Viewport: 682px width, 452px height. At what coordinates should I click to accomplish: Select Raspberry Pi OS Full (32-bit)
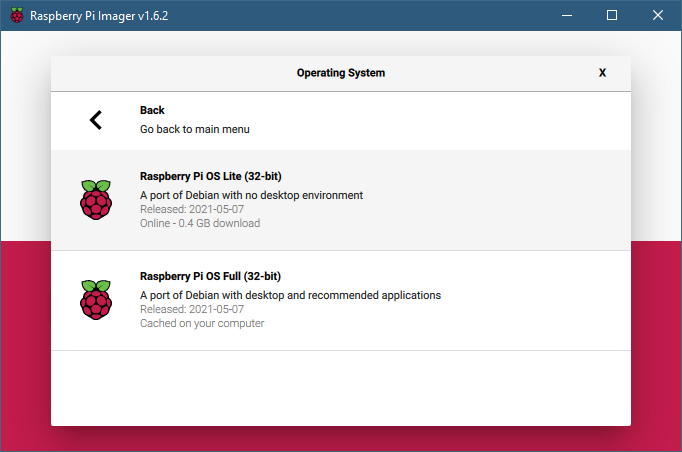click(341, 301)
